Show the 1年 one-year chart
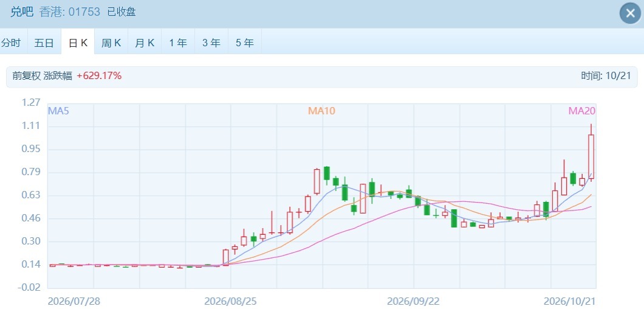 178,43
